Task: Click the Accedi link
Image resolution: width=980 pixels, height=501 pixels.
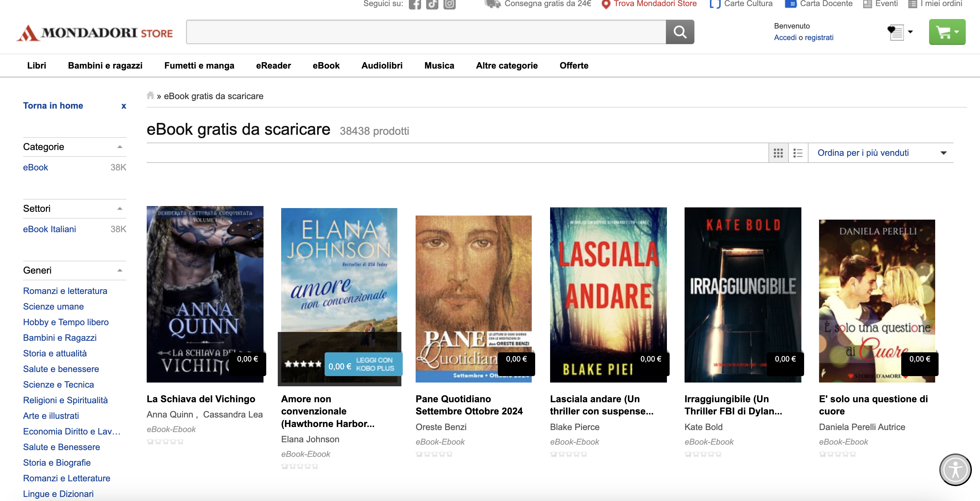Action: (x=785, y=37)
